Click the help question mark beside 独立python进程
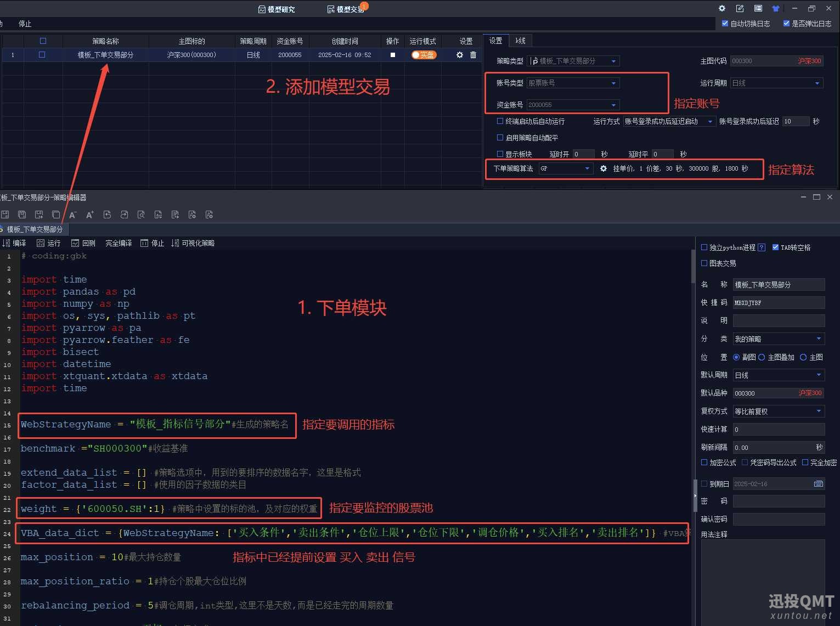Image resolution: width=840 pixels, height=626 pixels. pyautogui.click(x=762, y=247)
